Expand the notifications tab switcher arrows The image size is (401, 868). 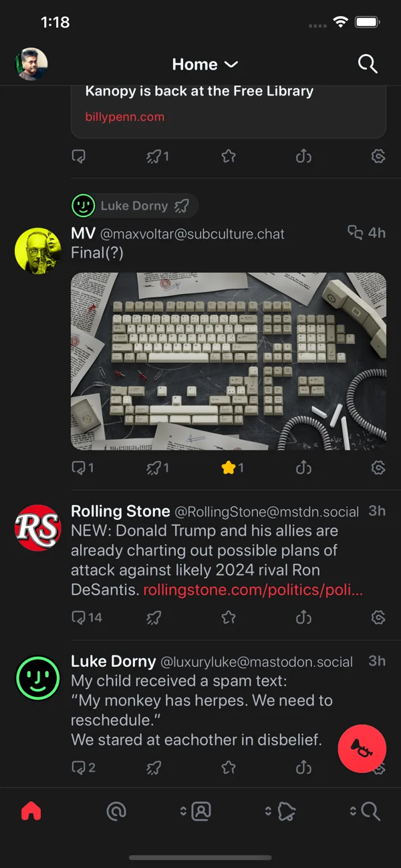(x=268, y=811)
